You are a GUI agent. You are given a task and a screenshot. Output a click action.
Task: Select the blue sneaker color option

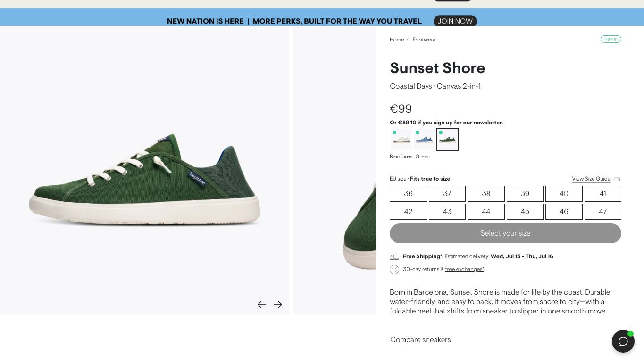(x=424, y=140)
